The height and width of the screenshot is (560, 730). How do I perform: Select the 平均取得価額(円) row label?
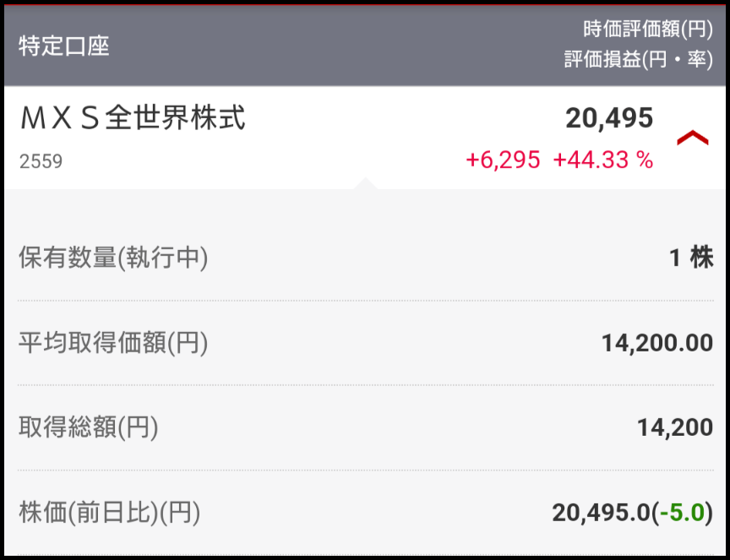click(113, 343)
